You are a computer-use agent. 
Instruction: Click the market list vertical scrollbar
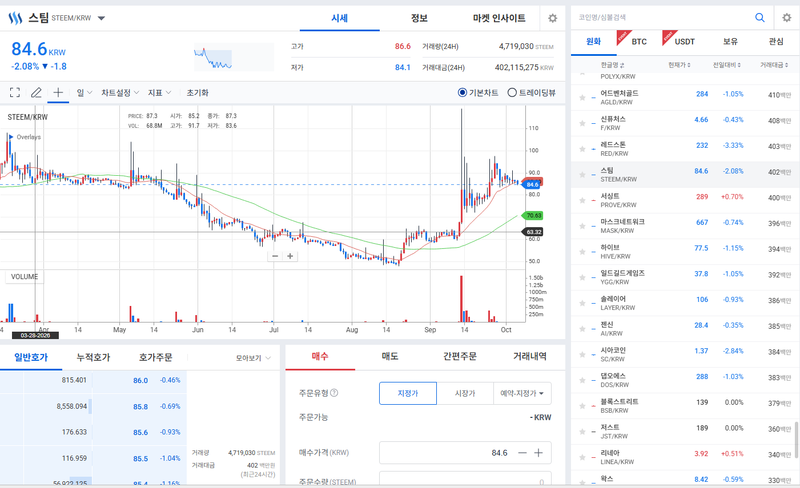pyautogui.click(x=796, y=439)
